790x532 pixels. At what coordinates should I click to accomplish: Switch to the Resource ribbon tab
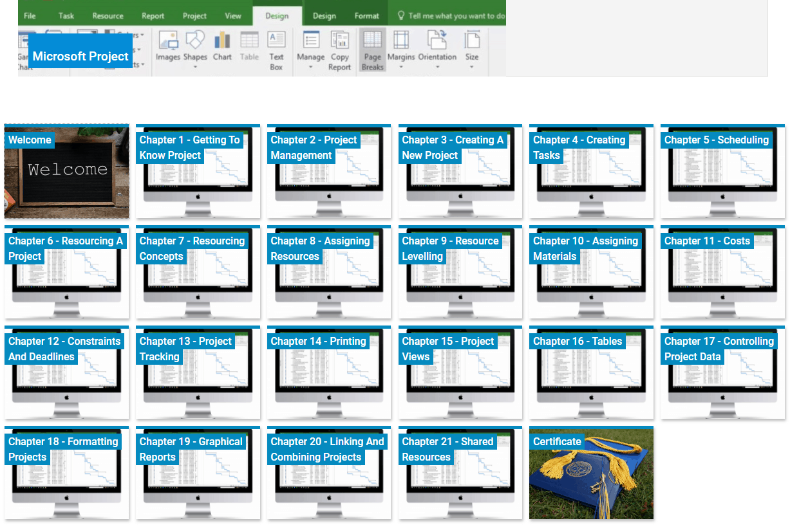click(108, 16)
